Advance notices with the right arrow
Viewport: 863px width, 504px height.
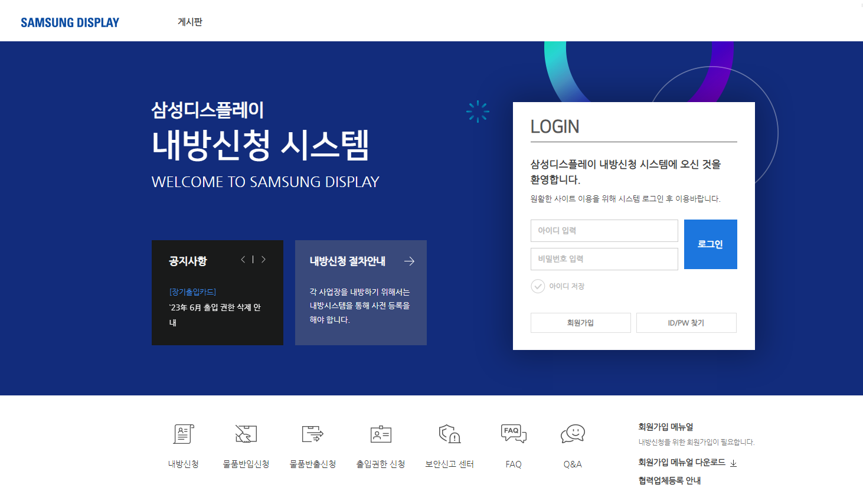(263, 258)
